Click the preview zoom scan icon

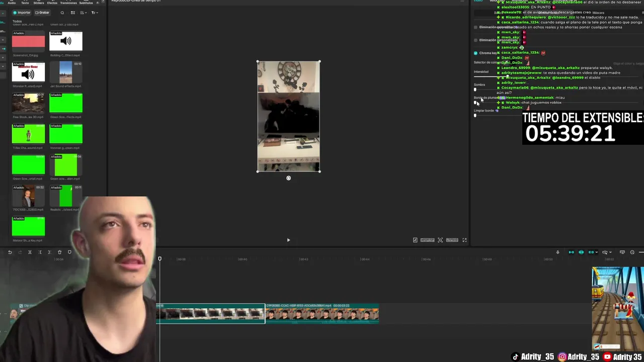[440, 240]
